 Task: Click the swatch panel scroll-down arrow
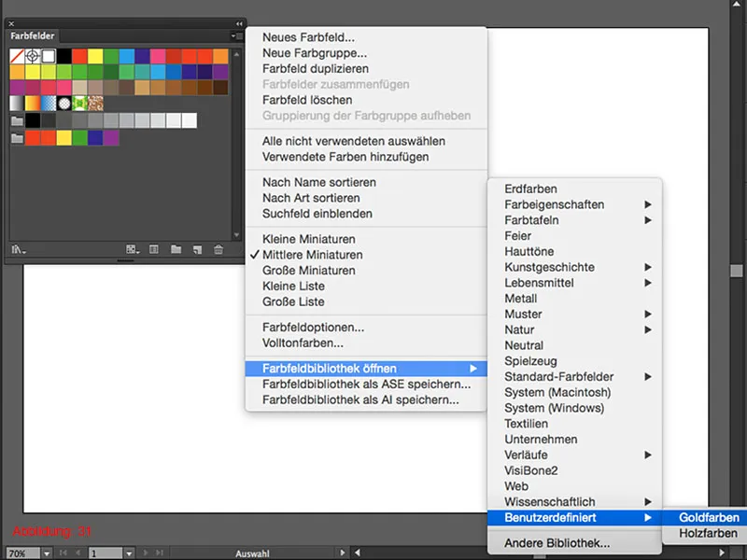pyautogui.click(x=237, y=235)
